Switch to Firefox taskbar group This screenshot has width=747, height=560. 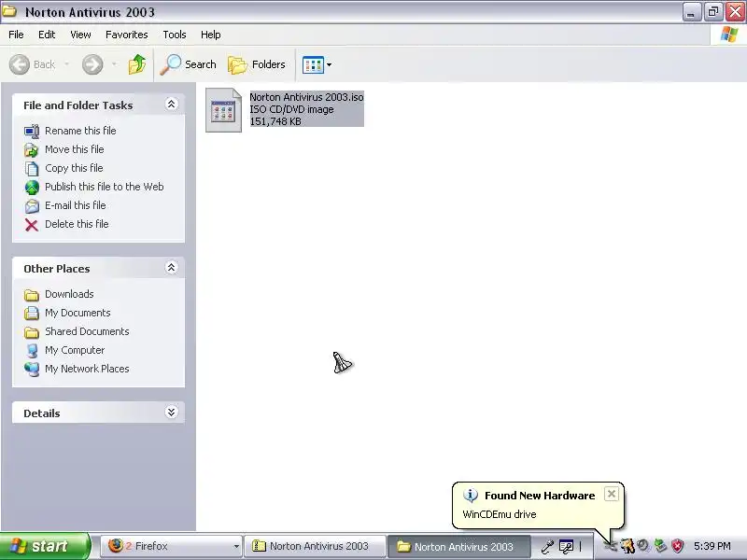pyautogui.click(x=171, y=546)
